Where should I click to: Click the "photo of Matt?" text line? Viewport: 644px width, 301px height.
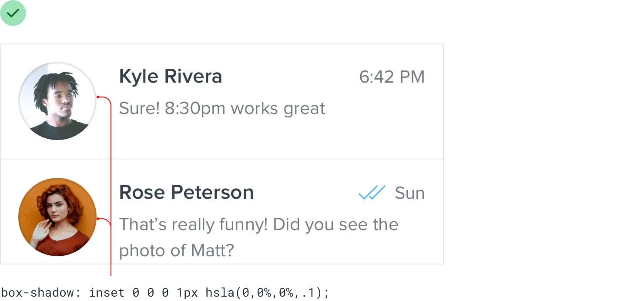click(x=177, y=250)
